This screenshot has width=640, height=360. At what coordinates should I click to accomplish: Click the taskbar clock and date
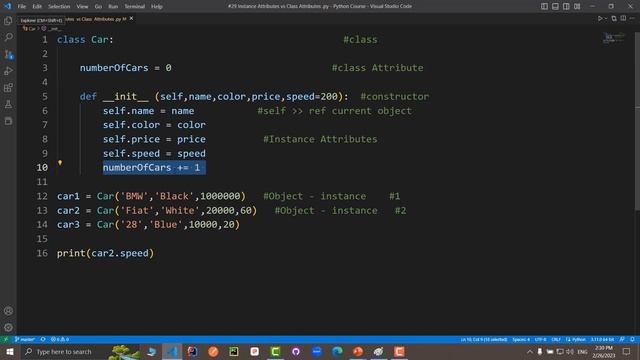(604, 352)
